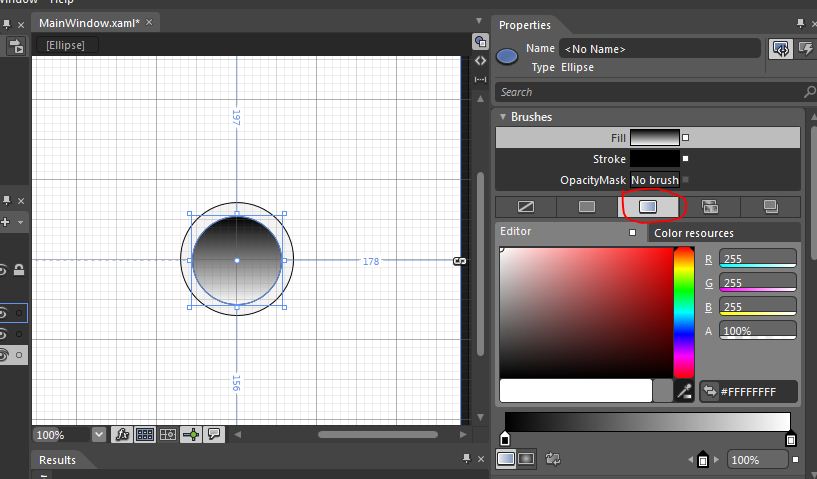Click the hex color value field

756,392
